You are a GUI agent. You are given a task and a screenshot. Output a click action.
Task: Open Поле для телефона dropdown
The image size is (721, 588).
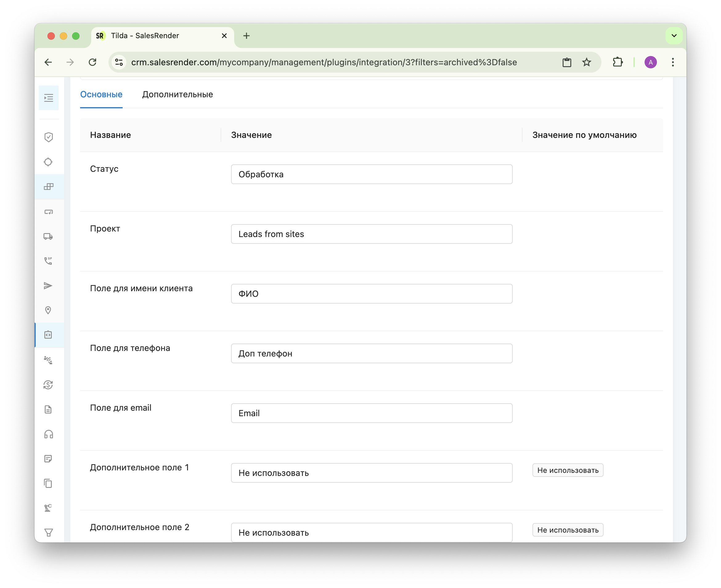tap(372, 353)
